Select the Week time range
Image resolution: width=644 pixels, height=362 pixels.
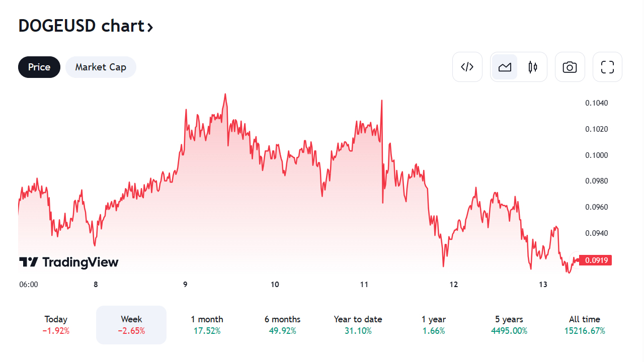click(131, 325)
